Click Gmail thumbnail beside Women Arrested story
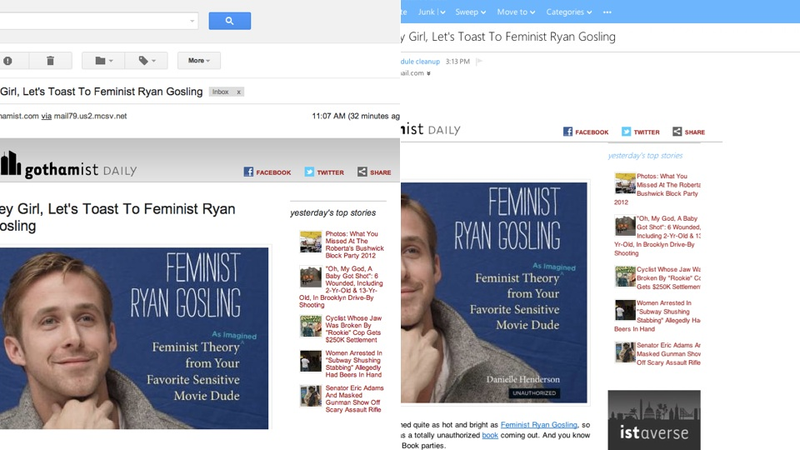The image size is (800, 450). point(311,361)
